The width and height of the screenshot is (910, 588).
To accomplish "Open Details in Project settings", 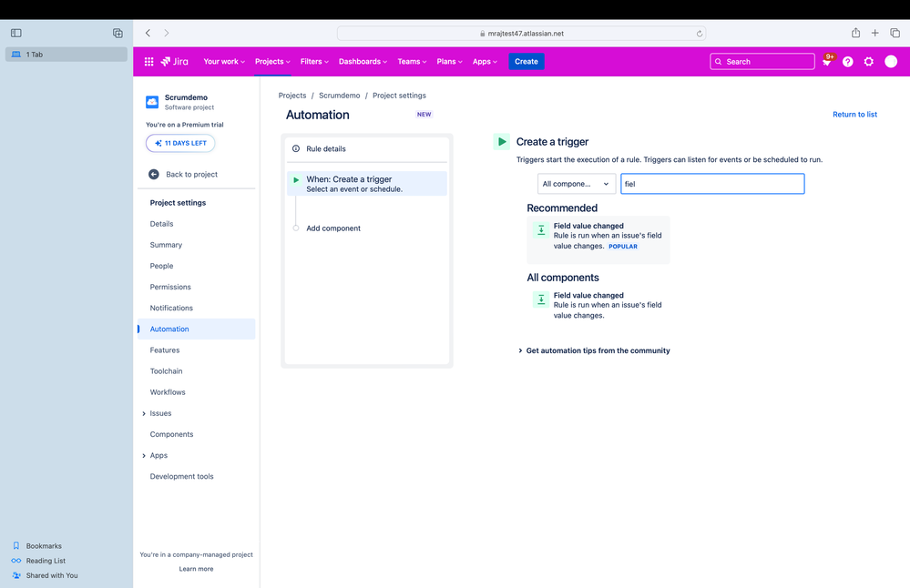I will (x=196, y=224).
